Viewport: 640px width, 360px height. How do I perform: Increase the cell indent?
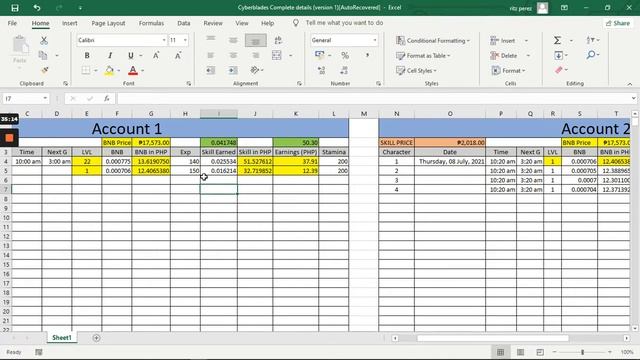pyautogui.click(x=233, y=70)
